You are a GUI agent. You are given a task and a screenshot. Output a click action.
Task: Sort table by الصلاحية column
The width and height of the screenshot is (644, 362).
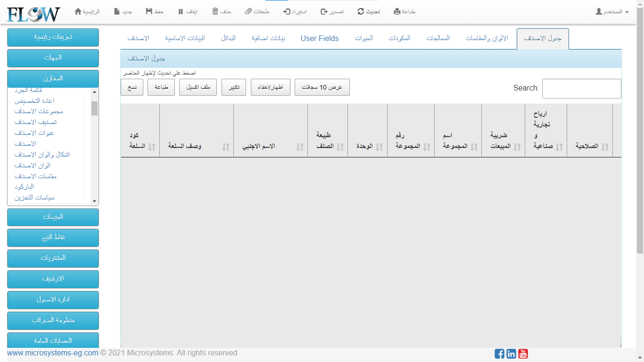pyautogui.click(x=589, y=146)
